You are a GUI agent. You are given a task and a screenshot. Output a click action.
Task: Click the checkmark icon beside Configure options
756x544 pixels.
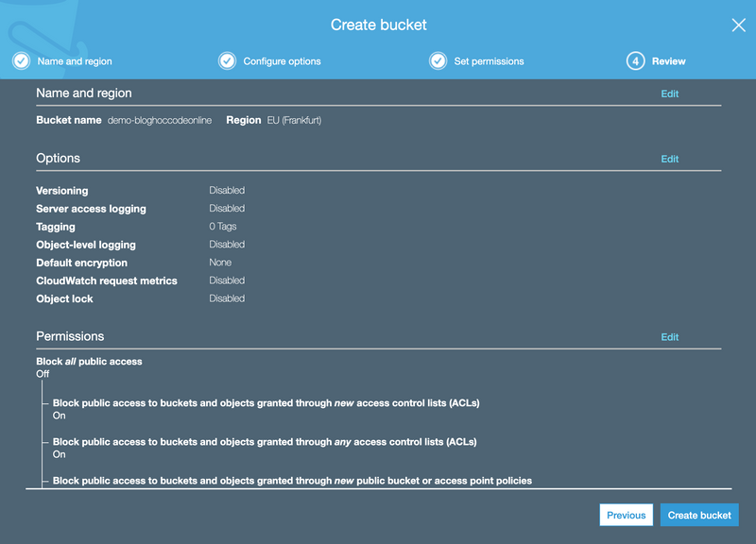pos(228,61)
